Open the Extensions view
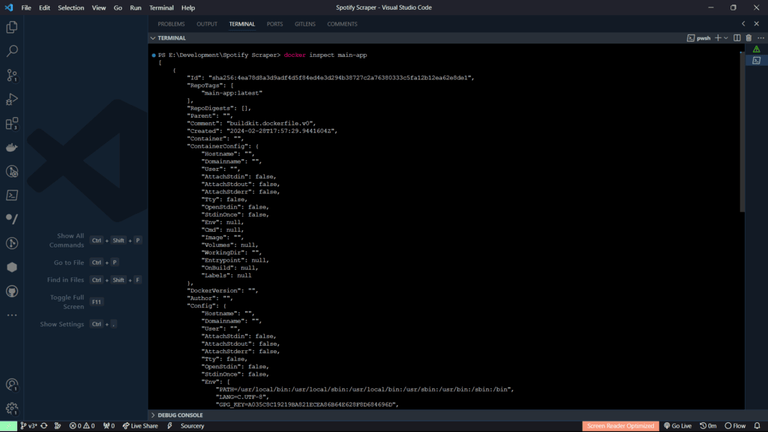768x432 pixels. [12, 123]
